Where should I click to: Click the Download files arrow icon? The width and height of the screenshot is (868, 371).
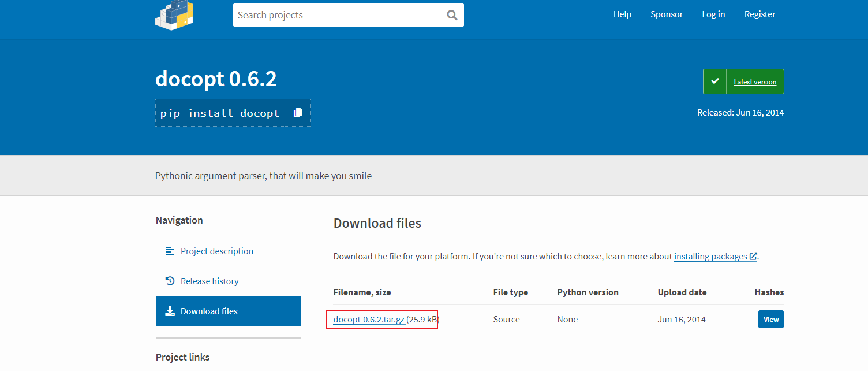coord(170,311)
